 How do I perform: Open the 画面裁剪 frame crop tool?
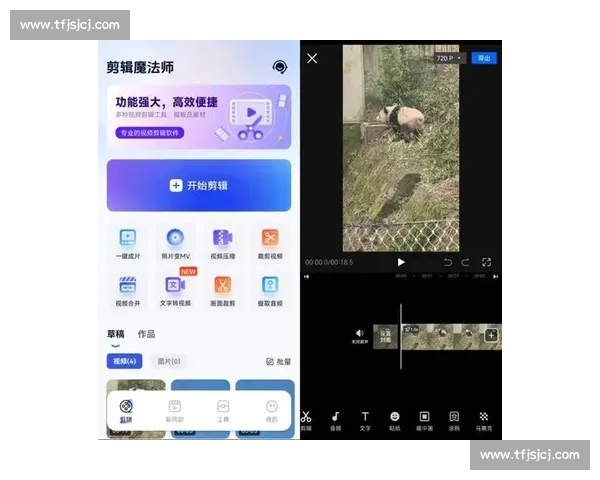click(x=223, y=291)
